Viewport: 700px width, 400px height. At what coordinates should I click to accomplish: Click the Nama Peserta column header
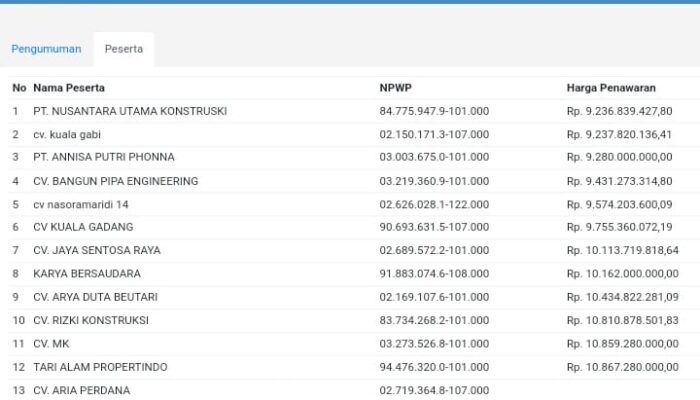click(x=68, y=88)
